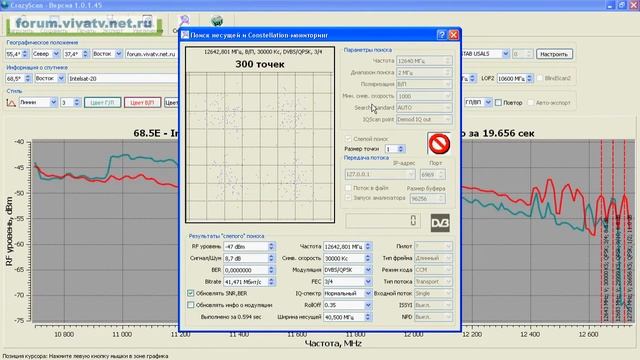Toggle the BlindScan2 checkbox
The height and width of the screenshot is (360, 640).
point(540,78)
